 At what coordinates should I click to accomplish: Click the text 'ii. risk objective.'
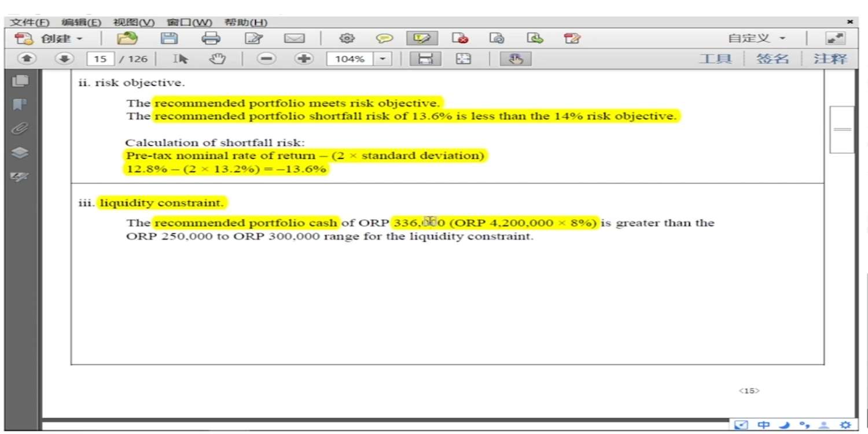point(132,83)
